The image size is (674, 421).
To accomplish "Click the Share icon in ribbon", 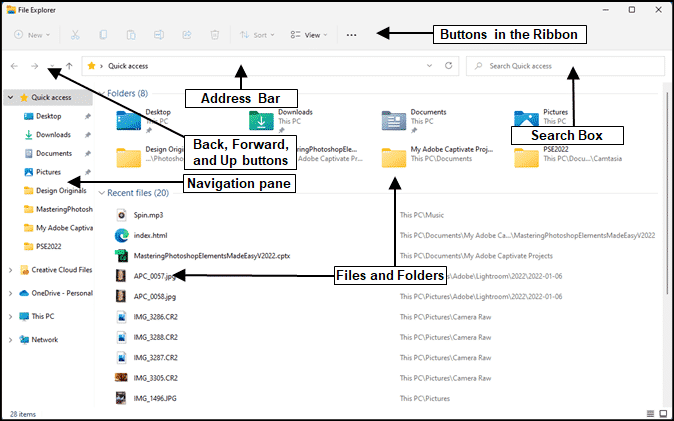I will point(187,35).
